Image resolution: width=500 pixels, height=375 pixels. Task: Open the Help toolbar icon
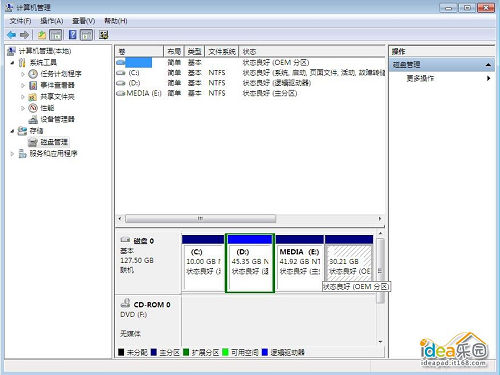click(x=72, y=35)
